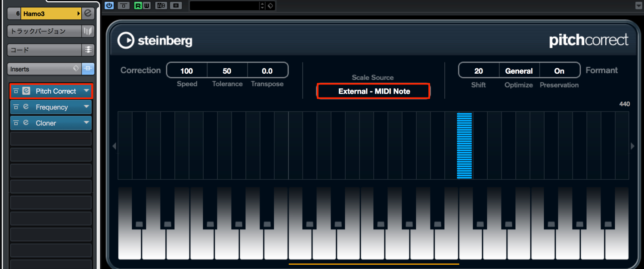Select the Frequency insert slot
Screen dimensions: 644x269
pyautogui.click(x=52, y=107)
